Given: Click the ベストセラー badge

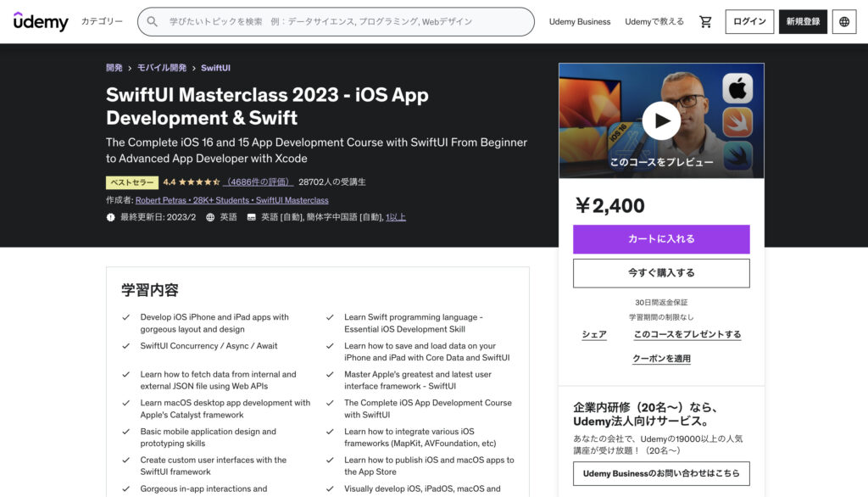Looking at the screenshot, I should (x=132, y=182).
